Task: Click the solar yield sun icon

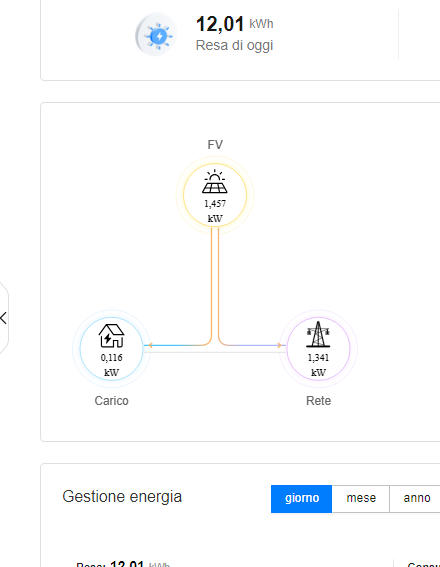Action: (x=156, y=35)
